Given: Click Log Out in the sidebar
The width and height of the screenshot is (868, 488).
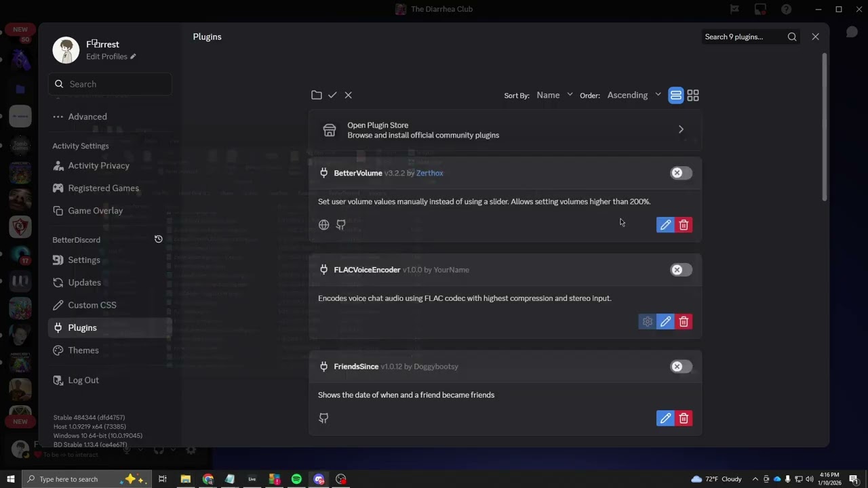Looking at the screenshot, I should 110,380.
